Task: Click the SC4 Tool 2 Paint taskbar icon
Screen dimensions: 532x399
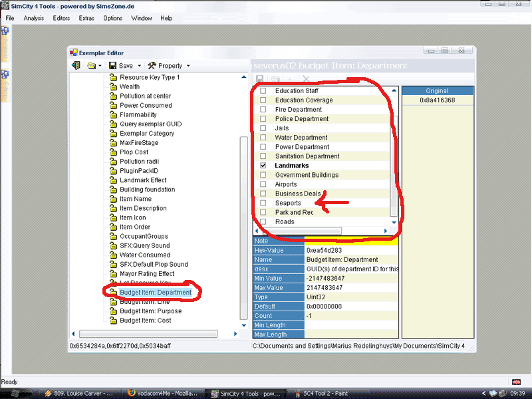Action: [297, 393]
